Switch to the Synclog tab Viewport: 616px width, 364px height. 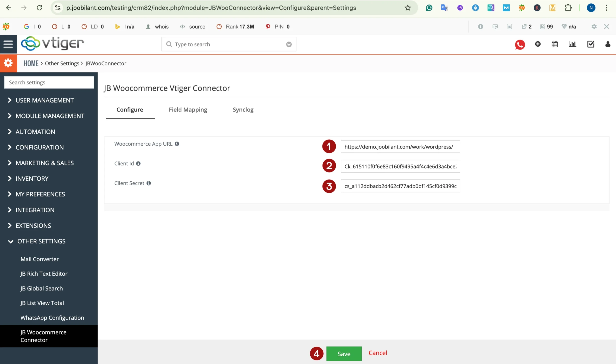(x=243, y=110)
